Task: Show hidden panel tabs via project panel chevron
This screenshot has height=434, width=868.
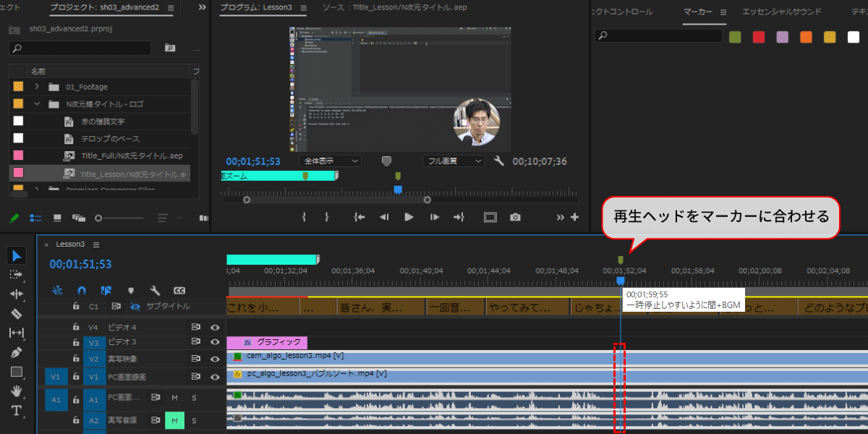Action: tap(202, 9)
